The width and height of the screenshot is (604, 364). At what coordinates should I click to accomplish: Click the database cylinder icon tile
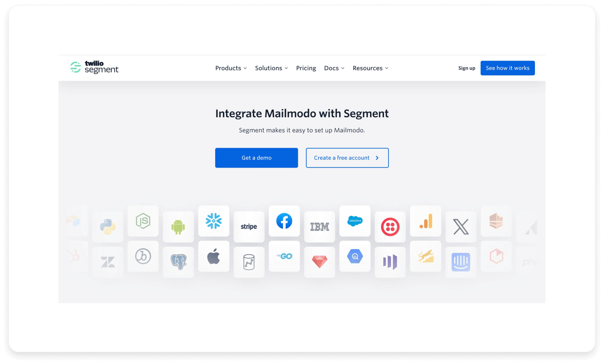point(249,262)
